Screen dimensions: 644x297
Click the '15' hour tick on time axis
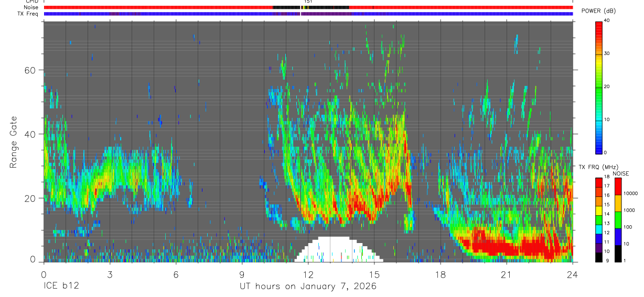[x=374, y=274]
